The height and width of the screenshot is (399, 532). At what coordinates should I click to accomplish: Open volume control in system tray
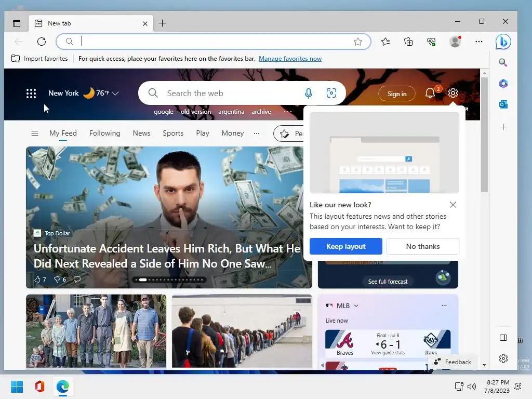tap(472, 387)
